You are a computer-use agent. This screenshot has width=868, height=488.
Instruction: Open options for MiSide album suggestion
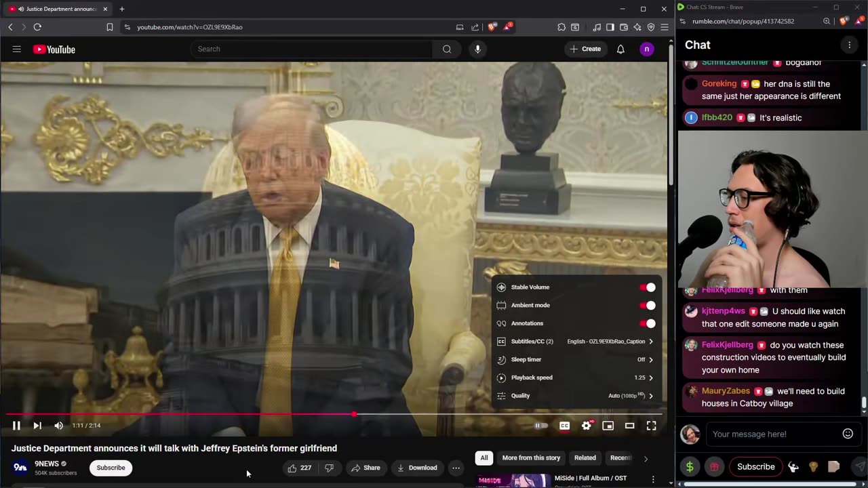click(x=653, y=479)
